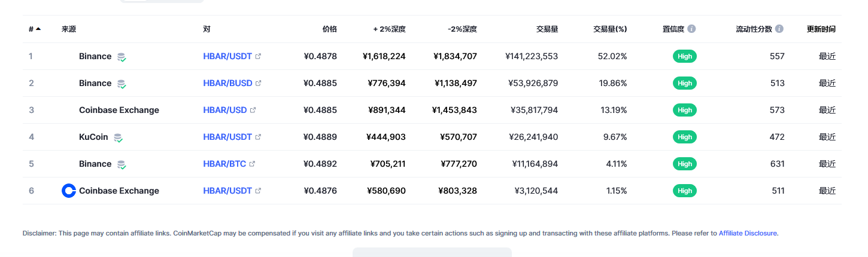Image resolution: width=868 pixels, height=257 pixels.
Task: Open the HBAR/USDT pair on Binance
Action: (x=227, y=56)
